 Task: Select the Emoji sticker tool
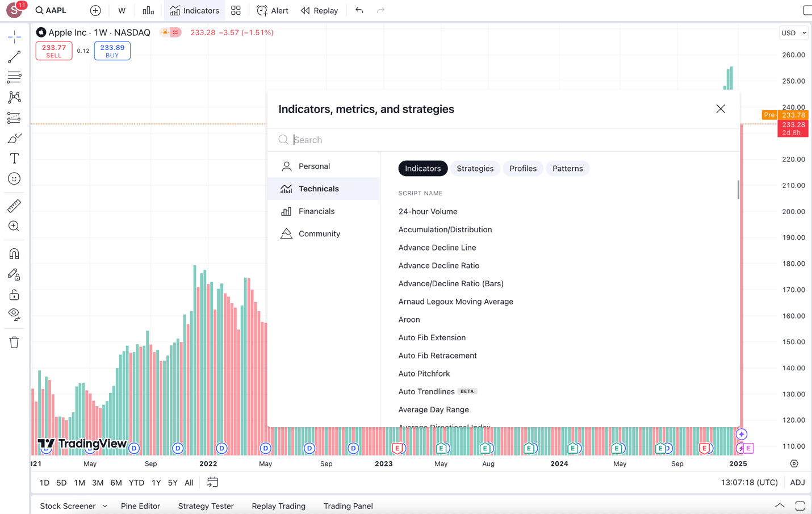click(14, 178)
